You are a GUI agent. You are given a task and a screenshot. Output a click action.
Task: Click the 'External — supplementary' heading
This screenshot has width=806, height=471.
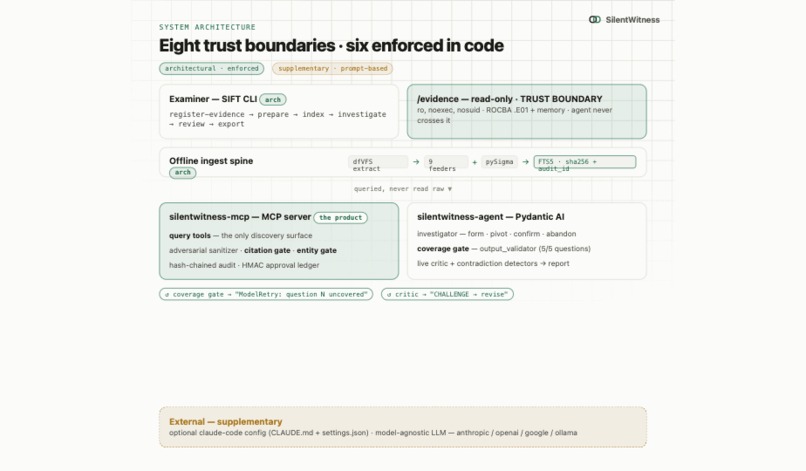226,422
